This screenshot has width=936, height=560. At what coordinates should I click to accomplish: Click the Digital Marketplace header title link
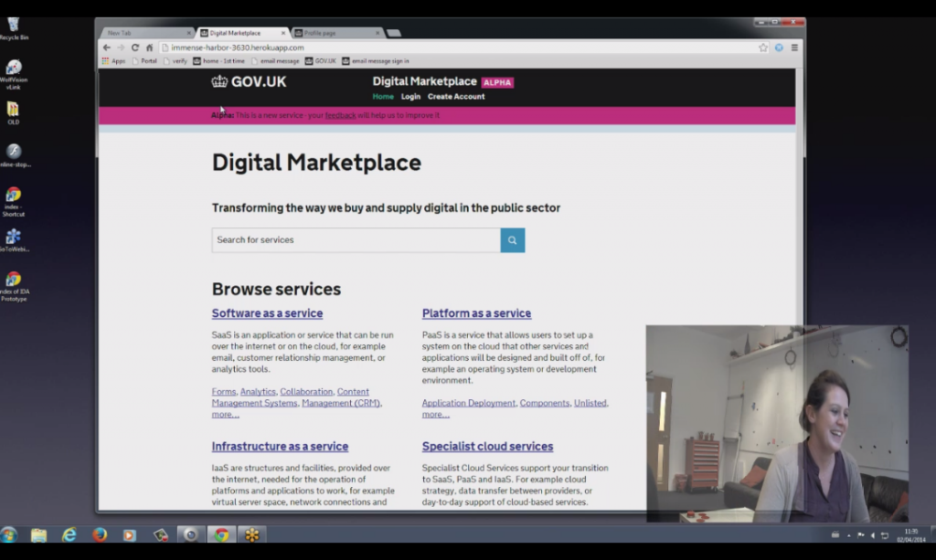pos(424,81)
